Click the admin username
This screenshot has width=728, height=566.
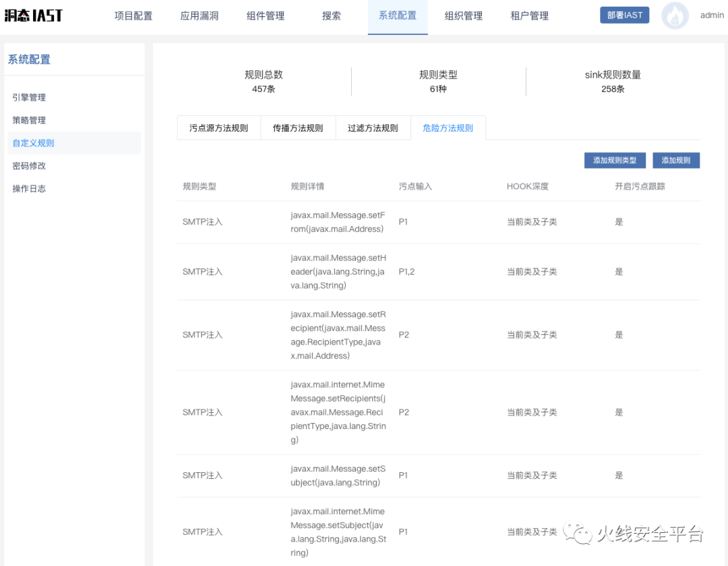point(712,15)
